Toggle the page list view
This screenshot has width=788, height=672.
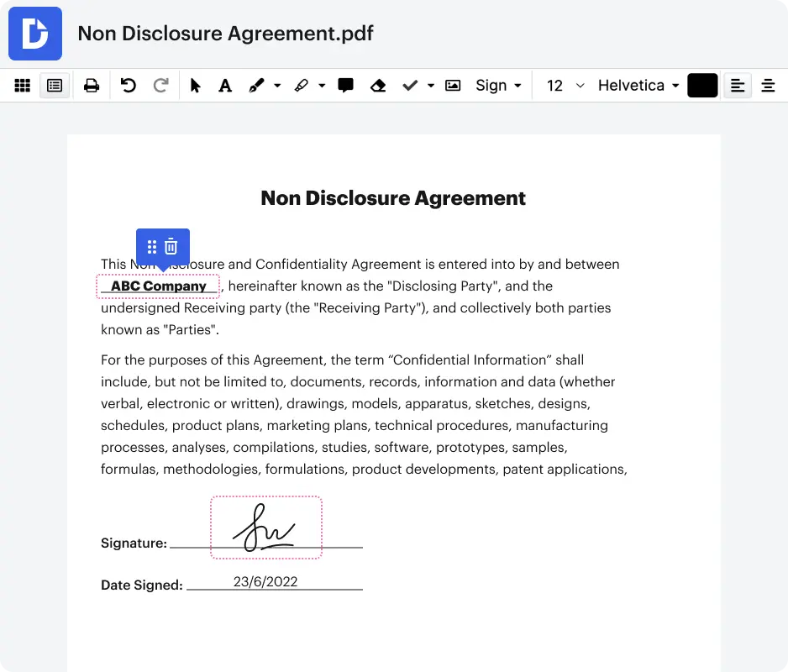[x=55, y=86]
